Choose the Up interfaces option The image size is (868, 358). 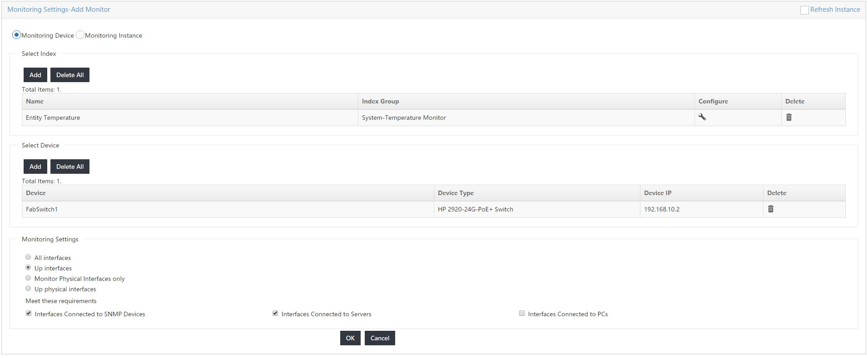pyautogui.click(x=28, y=268)
